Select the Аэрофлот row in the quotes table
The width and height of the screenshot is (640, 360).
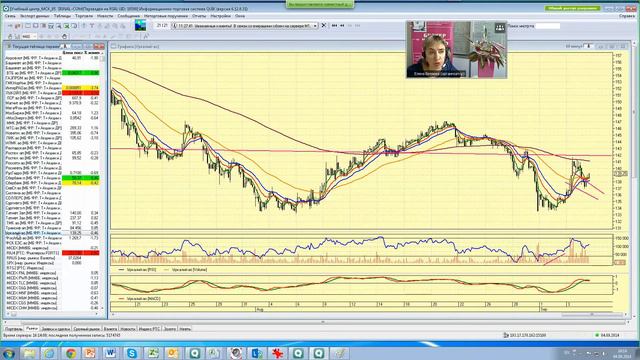point(52,58)
